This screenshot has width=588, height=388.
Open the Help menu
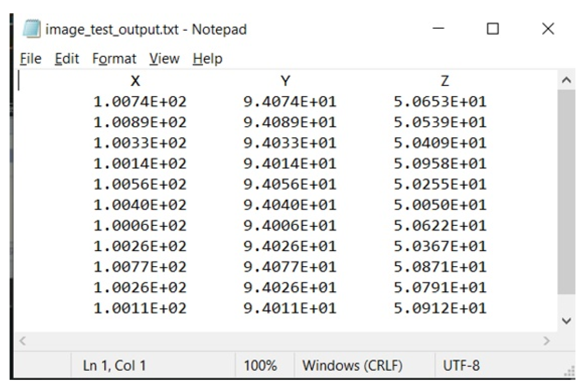(207, 59)
